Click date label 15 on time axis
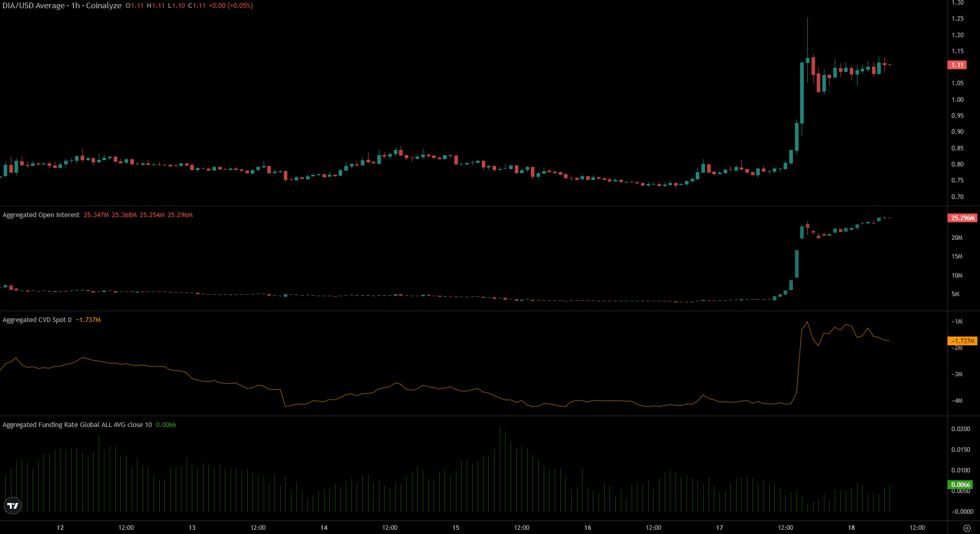This screenshot has height=534, width=980. pos(456,528)
